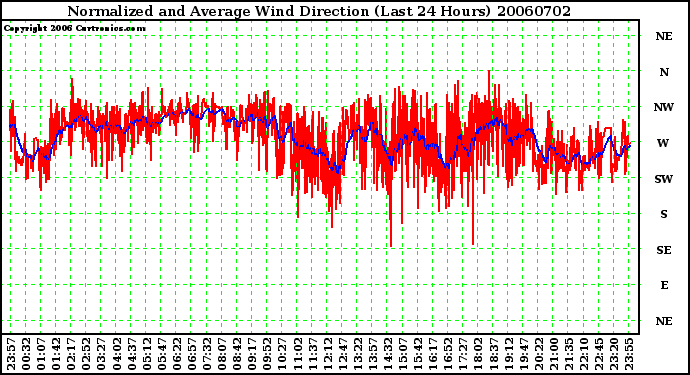Viewport: 690px width, 375px height.
Task: Click the 04:37 time label
Action: 132,354
